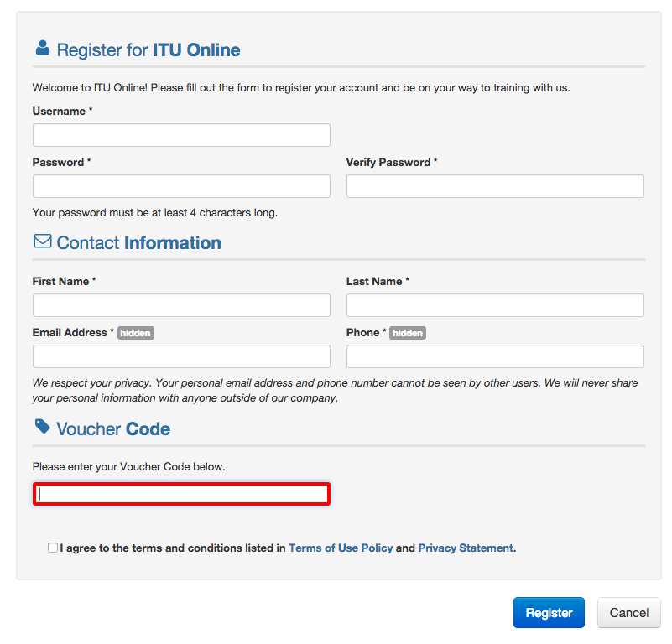This screenshot has height=644, width=672.
Task: Focus the Username input field
Action: (x=181, y=135)
